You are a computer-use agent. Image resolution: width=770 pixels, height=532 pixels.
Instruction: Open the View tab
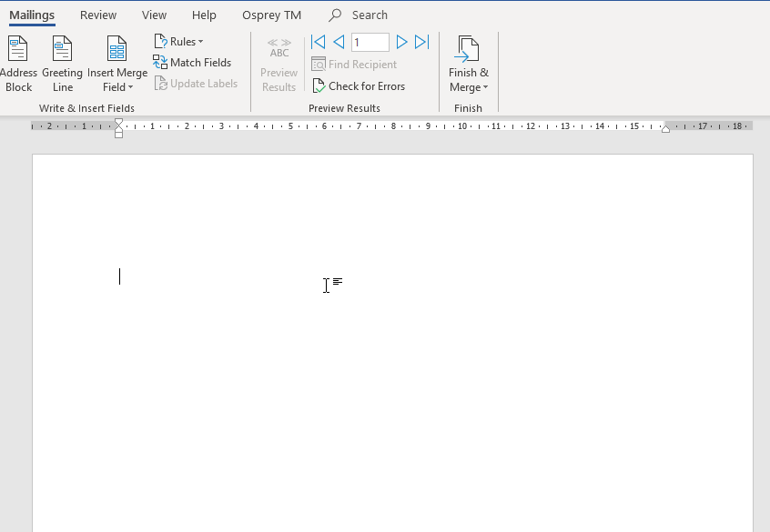pos(154,15)
